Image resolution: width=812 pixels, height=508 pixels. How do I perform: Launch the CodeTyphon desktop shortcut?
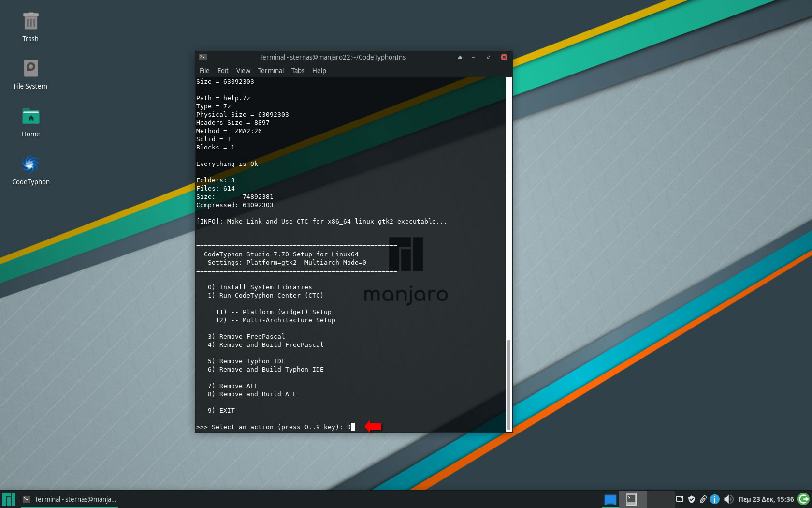(x=30, y=170)
